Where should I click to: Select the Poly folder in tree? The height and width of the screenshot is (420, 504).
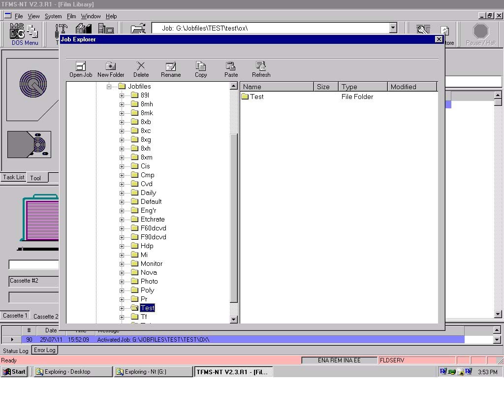(x=147, y=290)
